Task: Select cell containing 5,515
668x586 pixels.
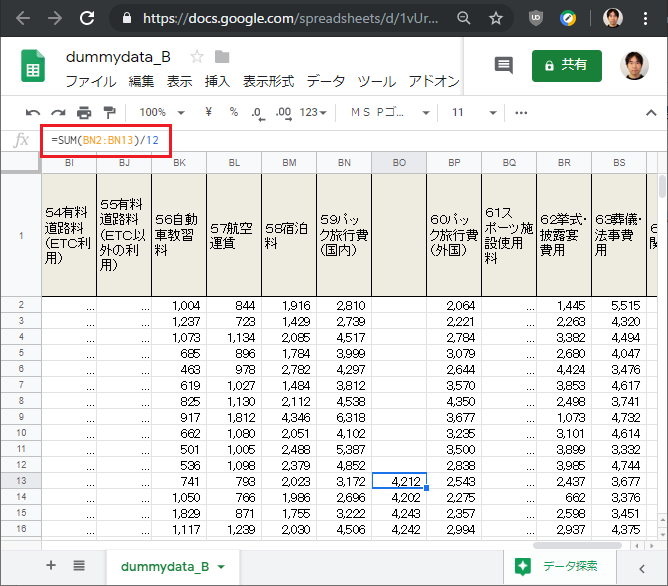Action: [x=619, y=305]
